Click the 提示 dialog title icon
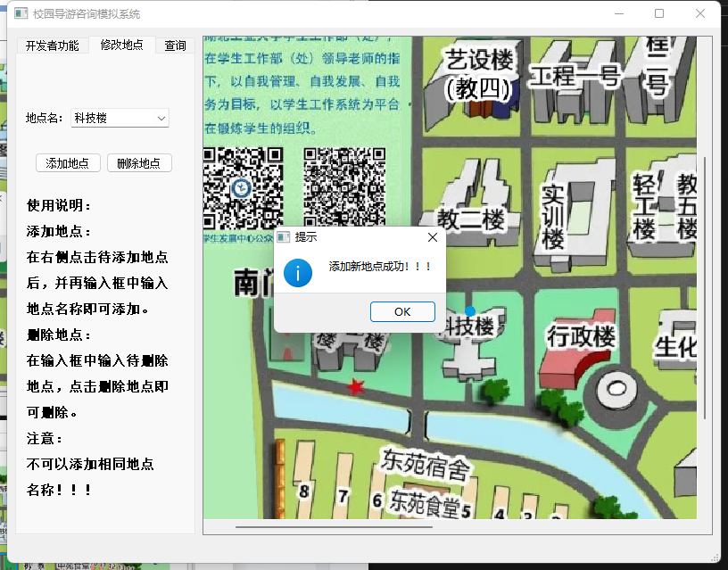Screen dimensions: 728x570 [283, 237]
